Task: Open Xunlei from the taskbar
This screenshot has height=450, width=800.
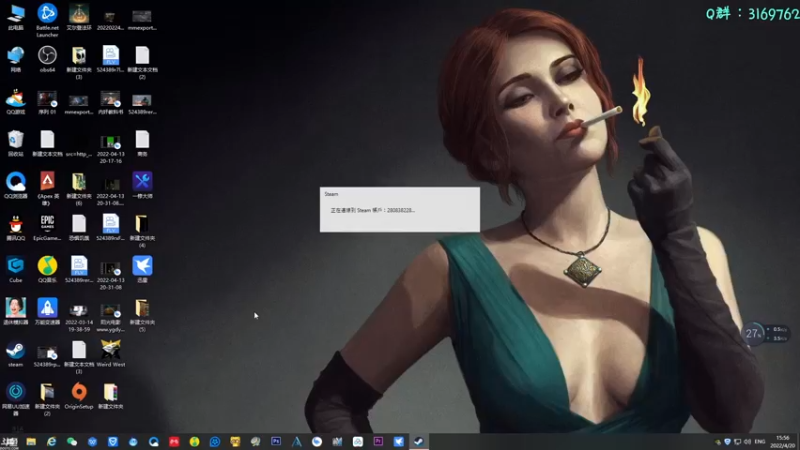Action: (x=398, y=441)
